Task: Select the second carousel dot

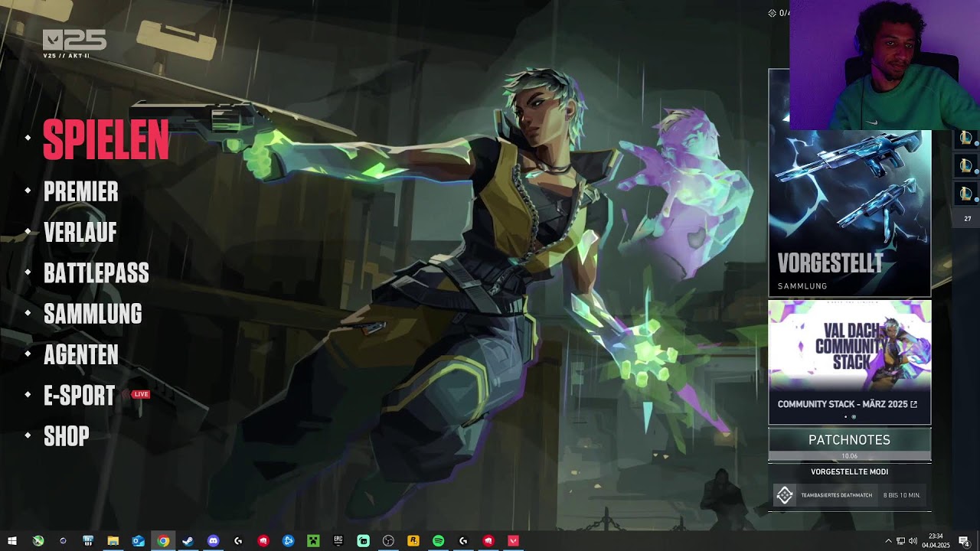Action: [854, 417]
